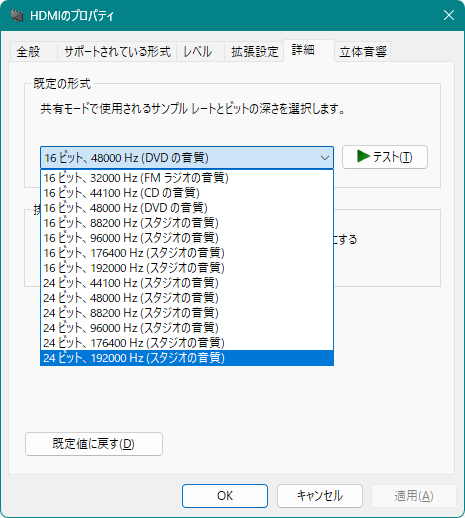Choose 24 ビット、88200 Hz (スタジオの音質)
Screen dimensions: 465x518
(x=187, y=313)
